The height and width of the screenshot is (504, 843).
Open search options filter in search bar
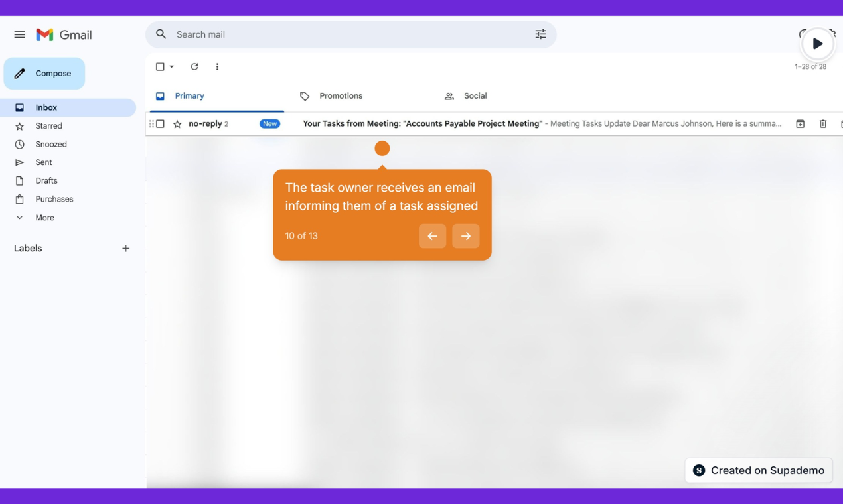click(x=540, y=34)
